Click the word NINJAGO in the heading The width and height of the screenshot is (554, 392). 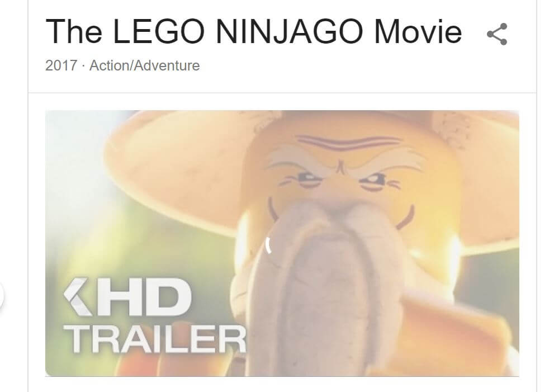(x=289, y=32)
